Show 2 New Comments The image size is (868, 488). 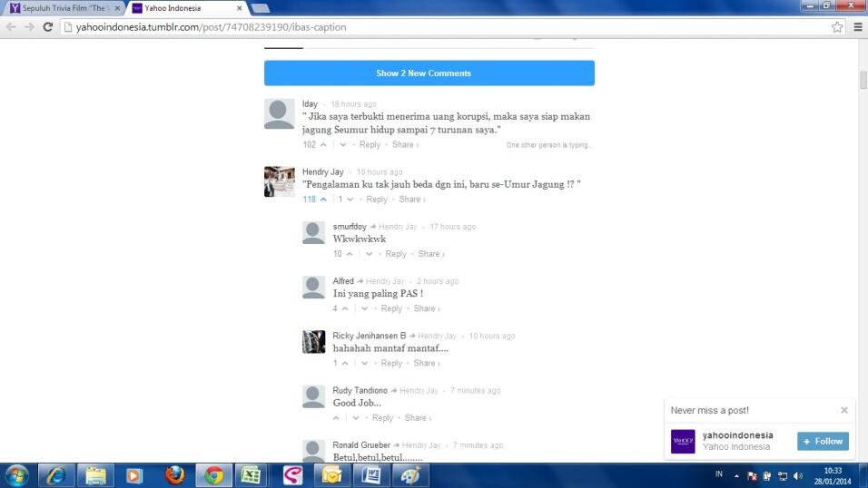[x=429, y=73]
